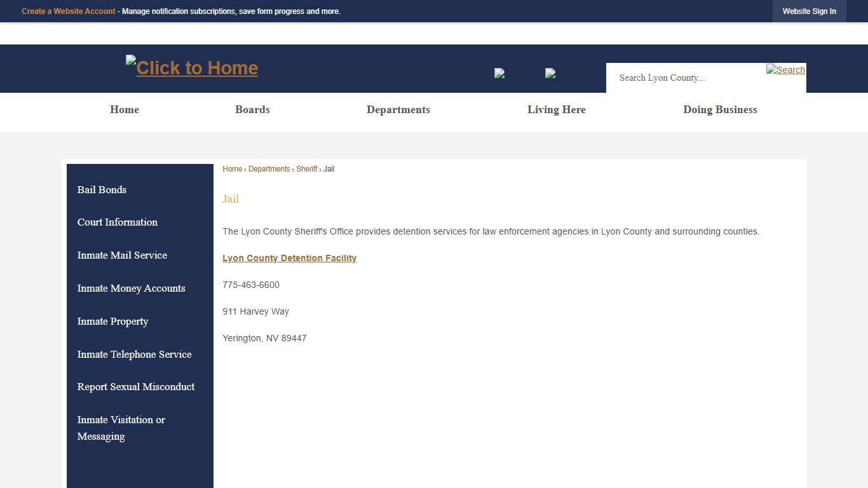Image resolution: width=868 pixels, height=488 pixels.
Task: Focus the Search Lyon County field
Action: coord(685,78)
